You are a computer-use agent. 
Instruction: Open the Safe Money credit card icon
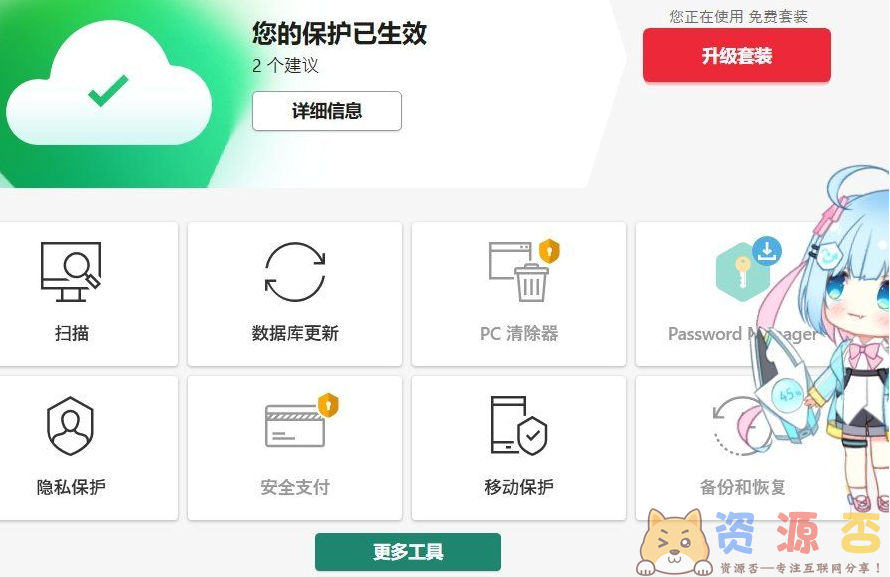pos(295,426)
